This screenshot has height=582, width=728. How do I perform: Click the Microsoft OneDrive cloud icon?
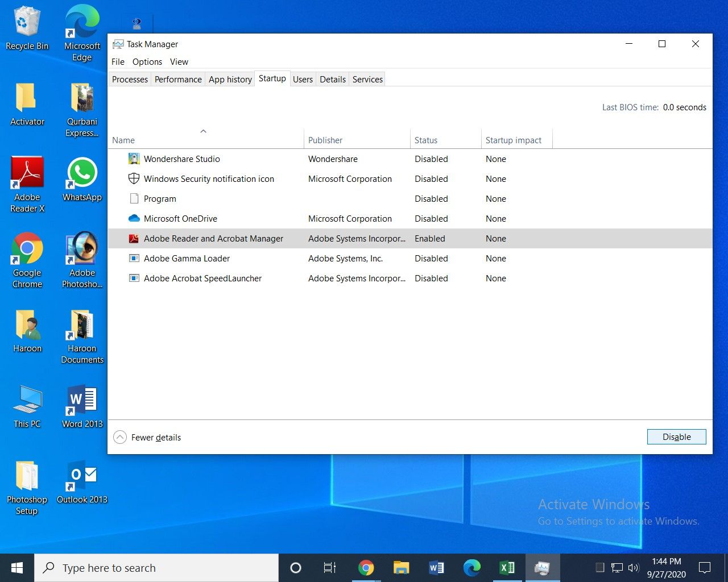pyautogui.click(x=134, y=219)
